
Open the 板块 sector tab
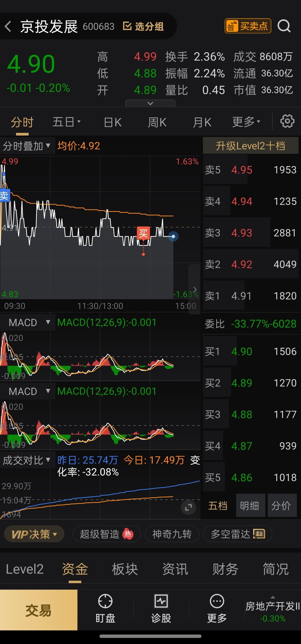pos(125,569)
